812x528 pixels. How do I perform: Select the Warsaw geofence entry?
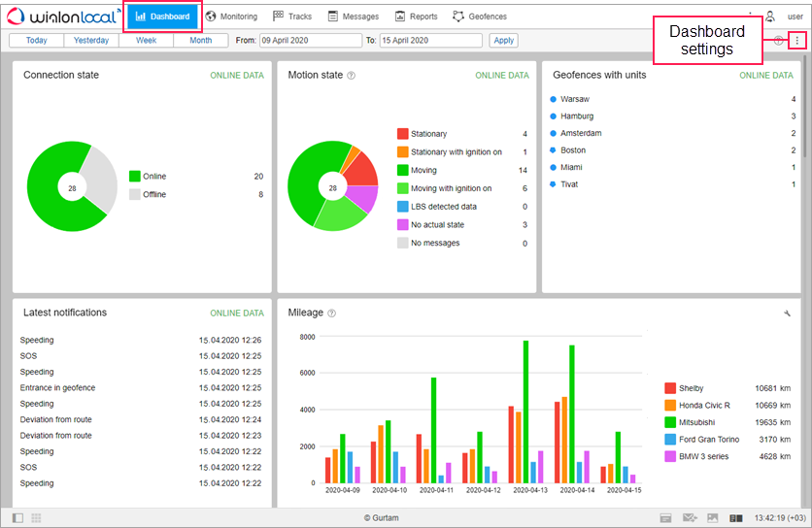click(575, 99)
